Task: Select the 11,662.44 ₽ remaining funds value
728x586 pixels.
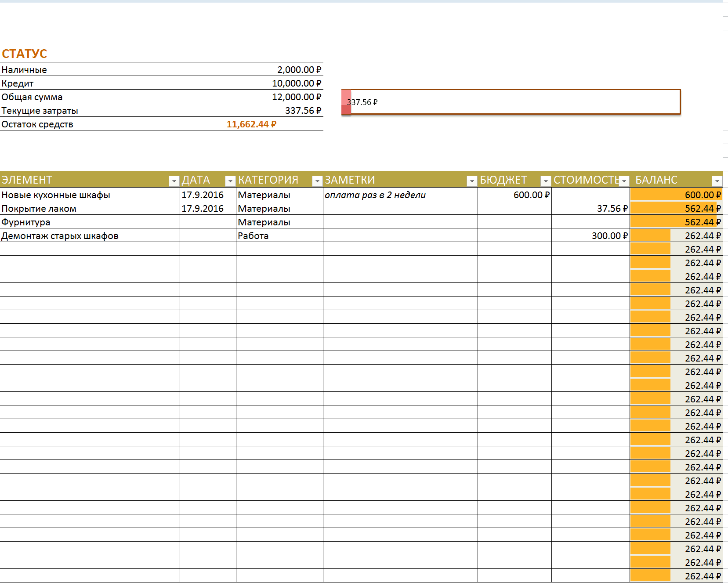Action: pos(251,124)
